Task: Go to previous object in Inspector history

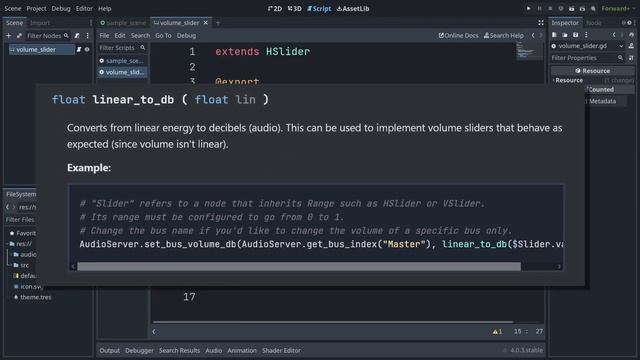Action: (614, 35)
